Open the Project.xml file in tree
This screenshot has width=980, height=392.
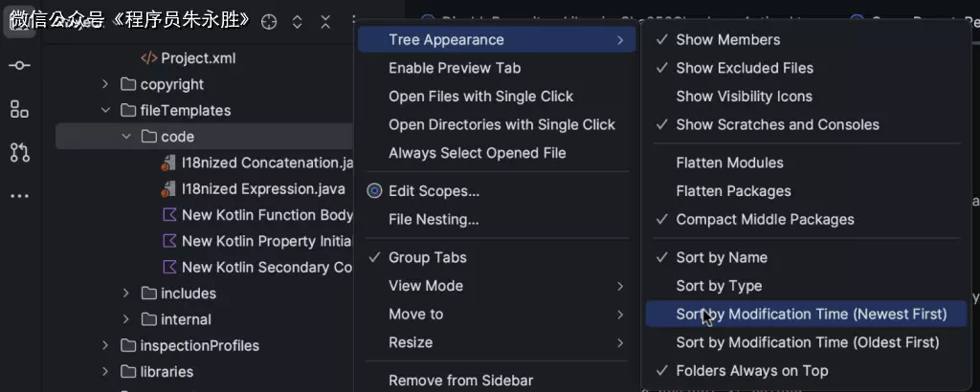coord(197,58)
